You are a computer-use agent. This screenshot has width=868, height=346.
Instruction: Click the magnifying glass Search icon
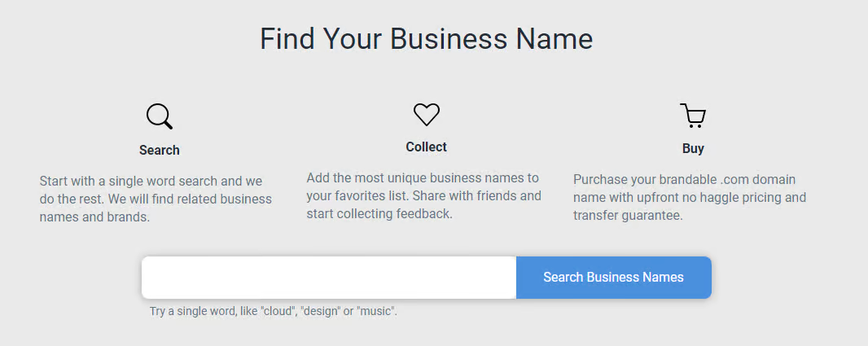pyautogui.click(x=160, y=116)
